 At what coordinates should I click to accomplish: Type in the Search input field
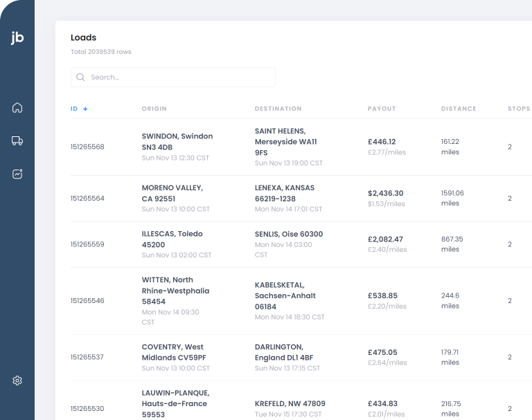point(180,77)
